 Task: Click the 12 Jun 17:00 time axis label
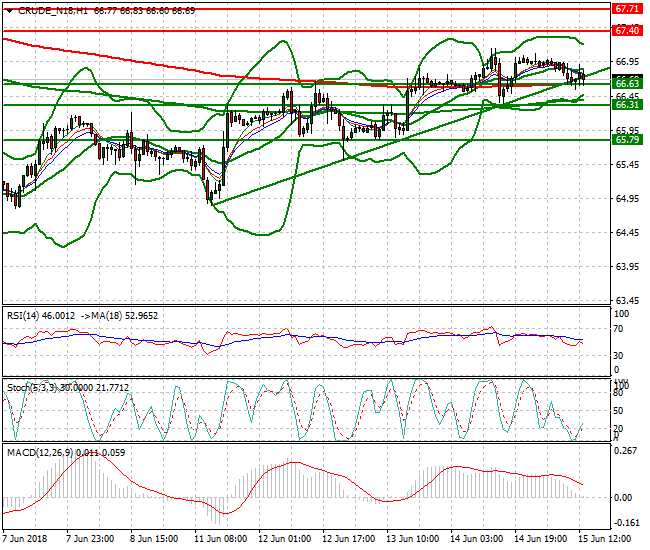pos(349,539)
